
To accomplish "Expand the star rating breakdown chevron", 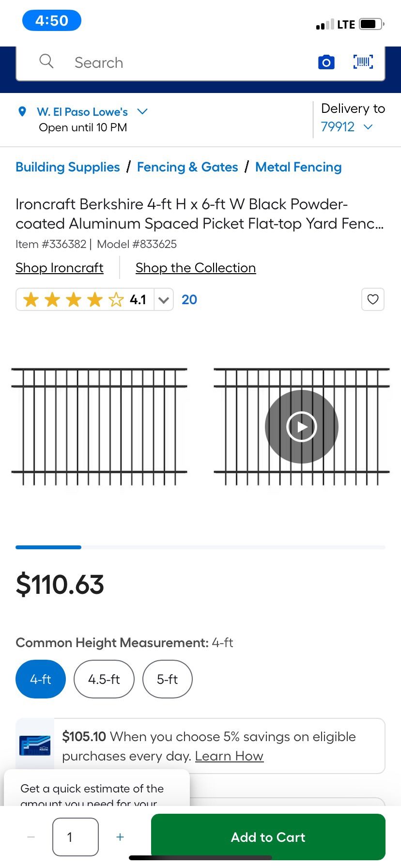I will pyautogui.click(x=164, y=300).
